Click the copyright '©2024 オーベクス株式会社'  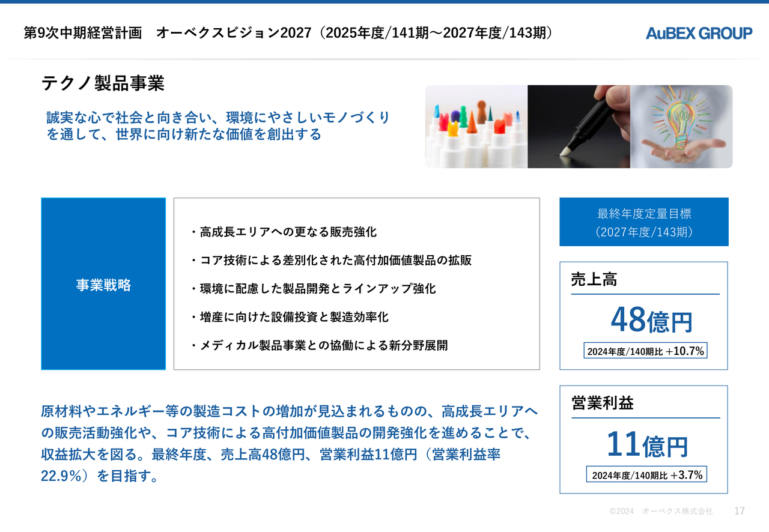pyautogui.click(x=661, y=511)
